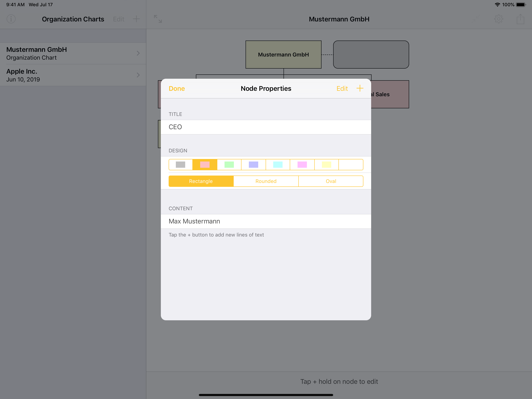Tap the Sales node behind the dialog

[390, 94]
